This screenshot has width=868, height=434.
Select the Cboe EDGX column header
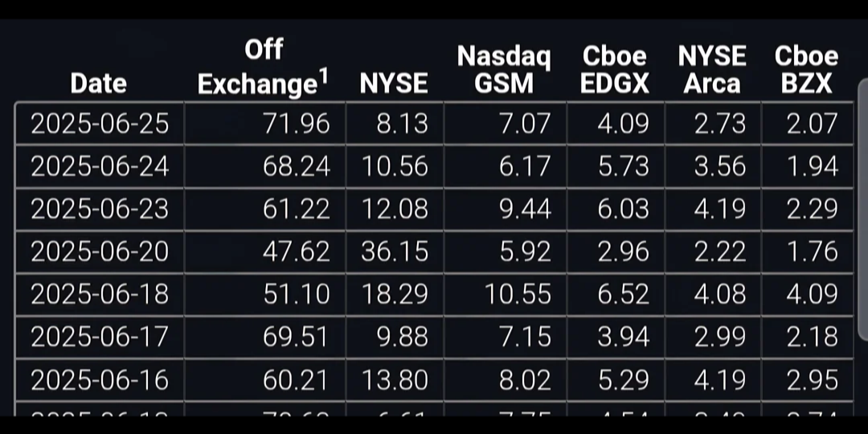[615, 68]
